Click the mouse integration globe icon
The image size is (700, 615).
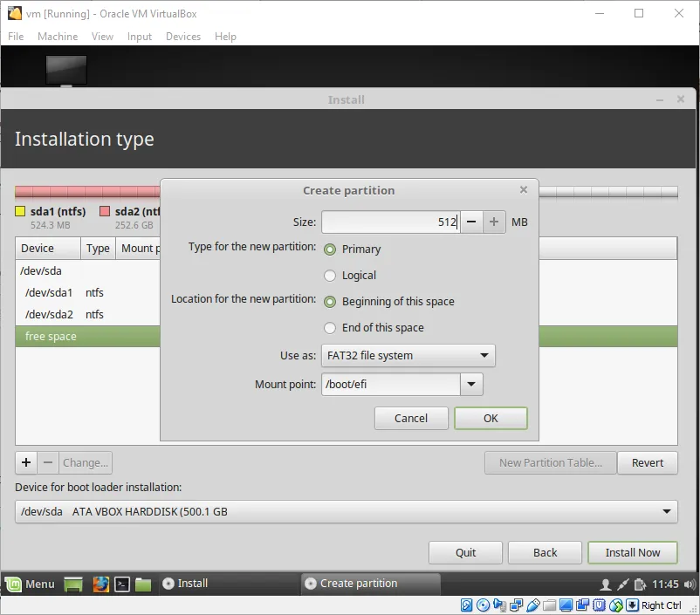[615, 605]
